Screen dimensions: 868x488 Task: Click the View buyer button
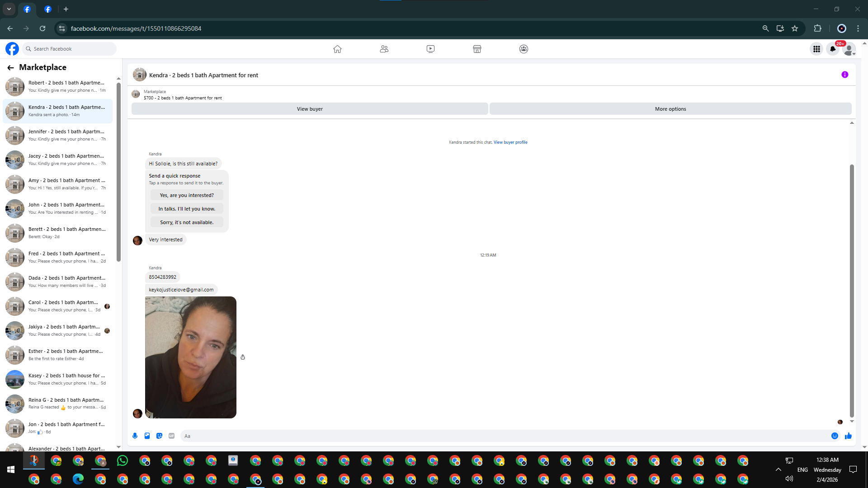pos(310,109)
